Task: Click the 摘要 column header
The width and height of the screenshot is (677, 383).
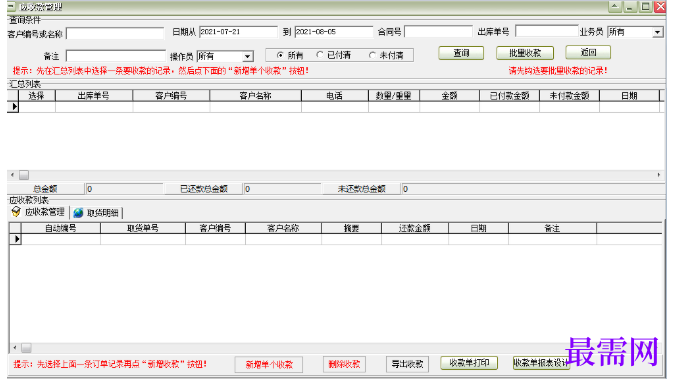Action: tap(351, 228)
